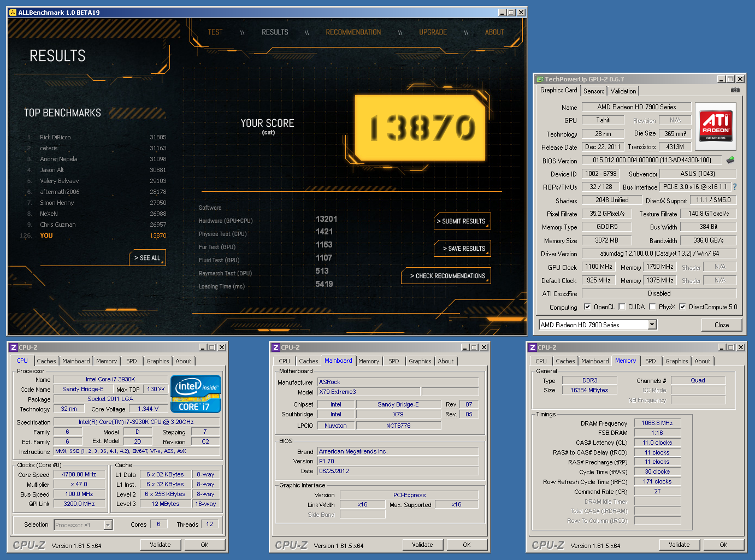The image size is (755, 560).
Task: Click the GPU Clock 1100 MHz field
Action: click(599, 267)
